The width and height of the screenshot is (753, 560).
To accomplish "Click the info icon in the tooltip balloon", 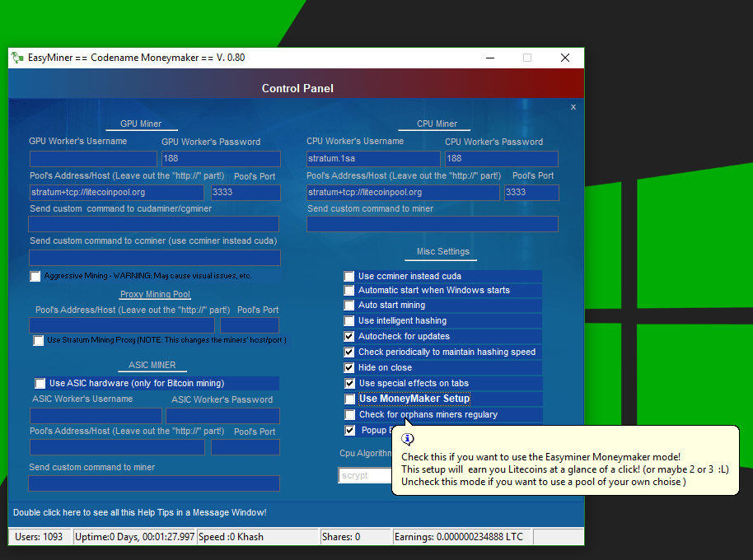I will coord(407,439).
